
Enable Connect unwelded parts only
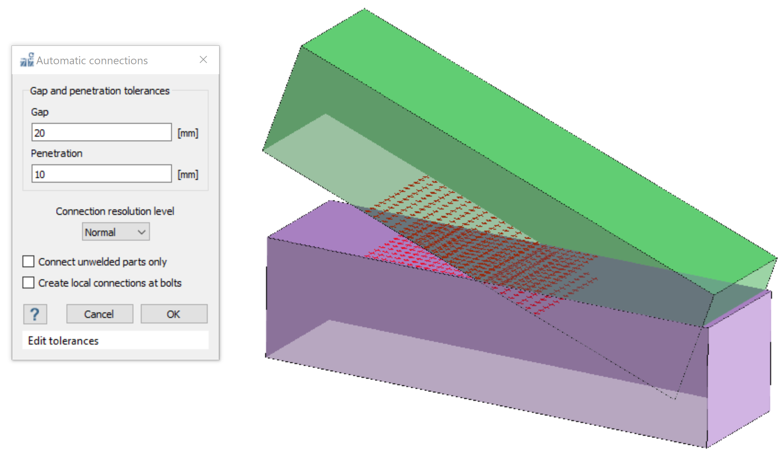(x=29, y=262)
